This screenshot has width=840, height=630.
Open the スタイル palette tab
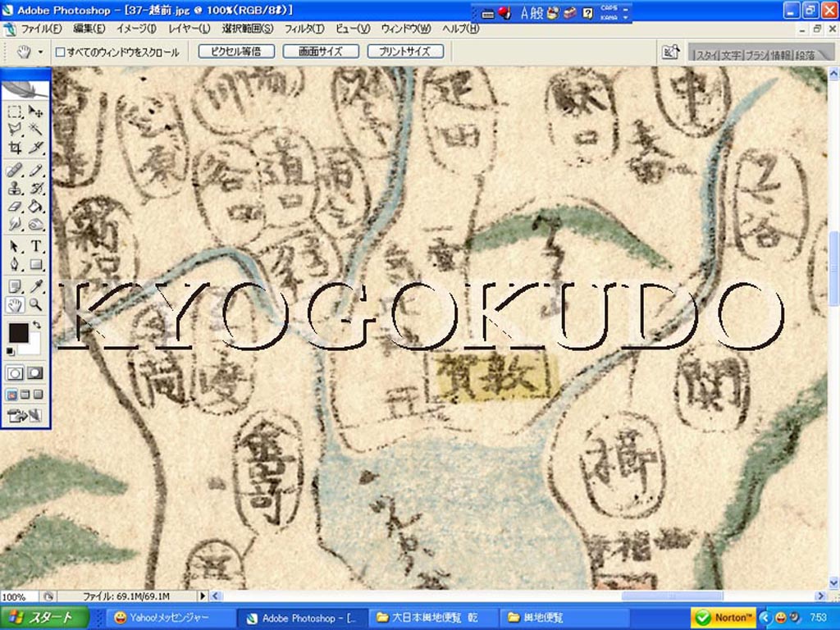706,55
